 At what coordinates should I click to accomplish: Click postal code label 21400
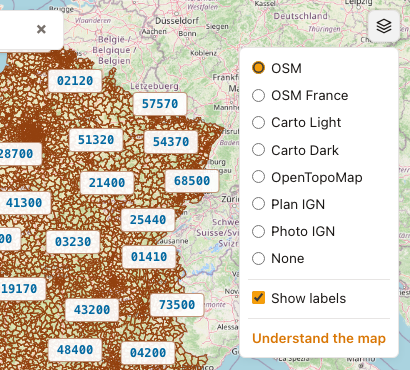107,183
